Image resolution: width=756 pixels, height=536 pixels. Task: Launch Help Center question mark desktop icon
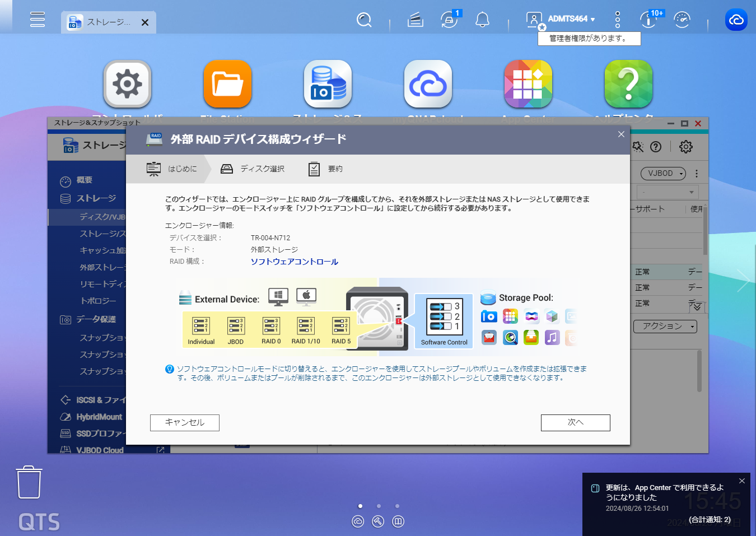[x=628, y=84]
